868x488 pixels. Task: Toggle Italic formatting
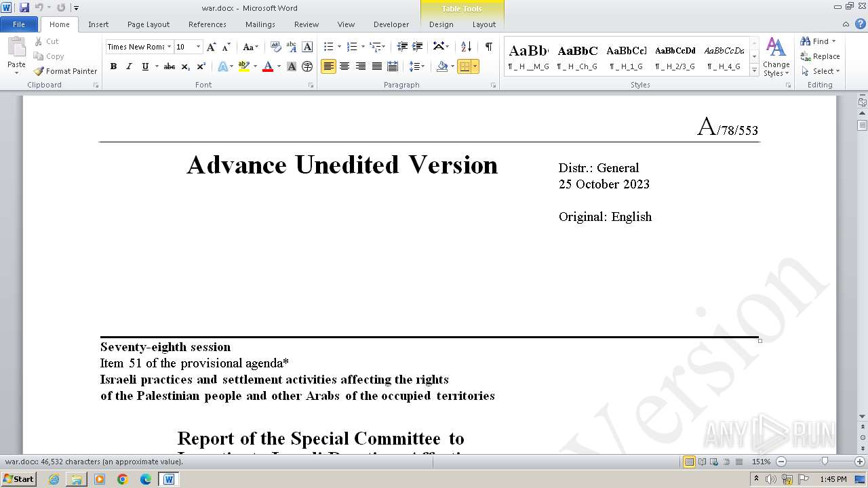129,66
